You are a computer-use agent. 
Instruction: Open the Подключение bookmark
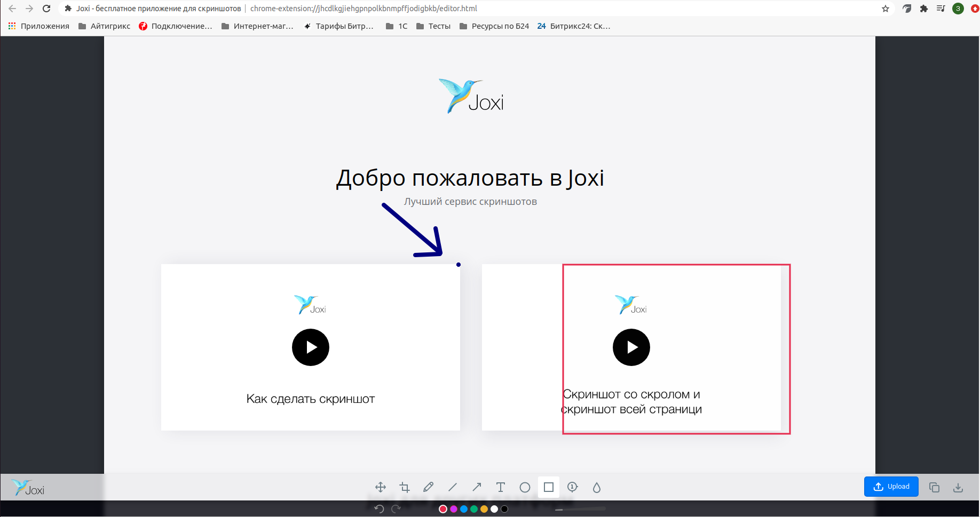click(176, 26)
